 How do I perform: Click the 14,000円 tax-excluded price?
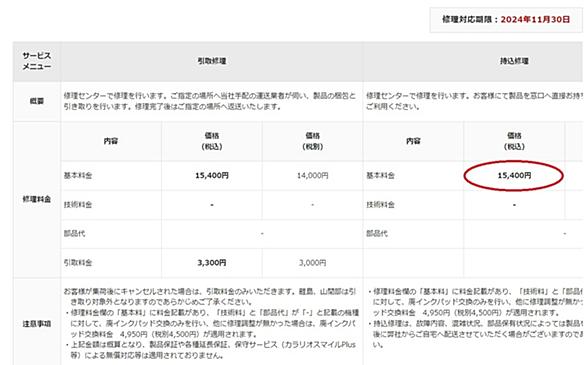coord(312,175)
